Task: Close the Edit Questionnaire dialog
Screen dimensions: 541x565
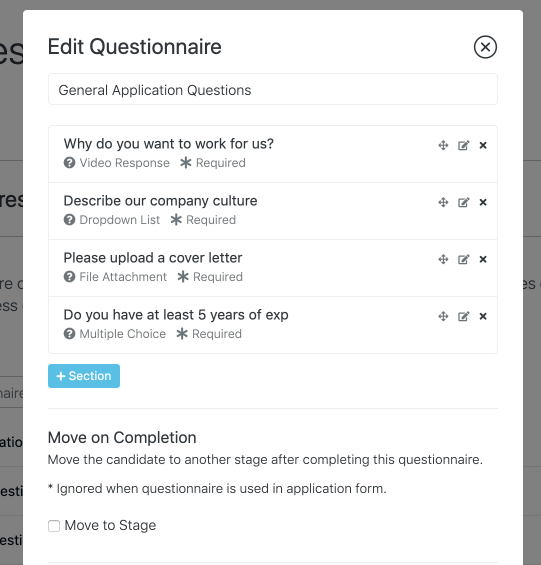Action: tap(485, 47)
